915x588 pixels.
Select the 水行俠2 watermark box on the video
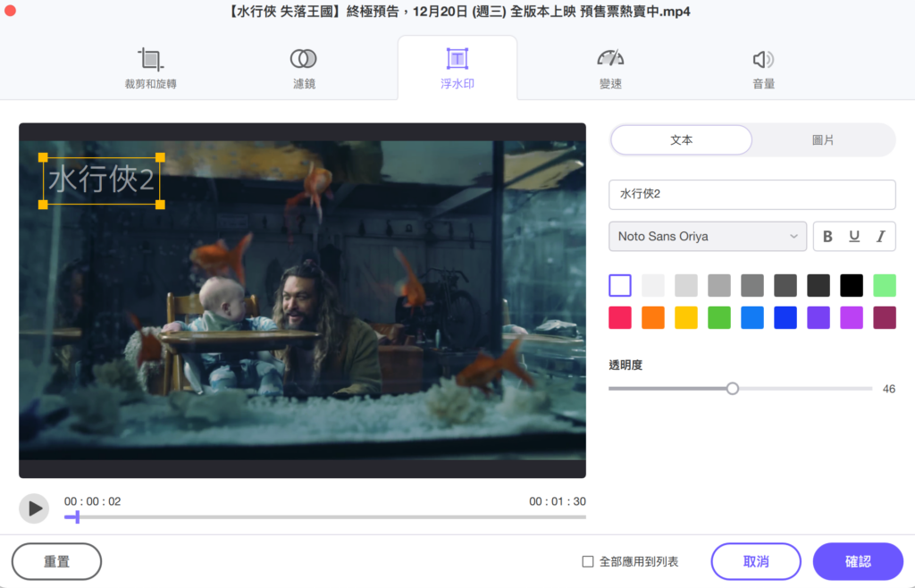point(102,181)
